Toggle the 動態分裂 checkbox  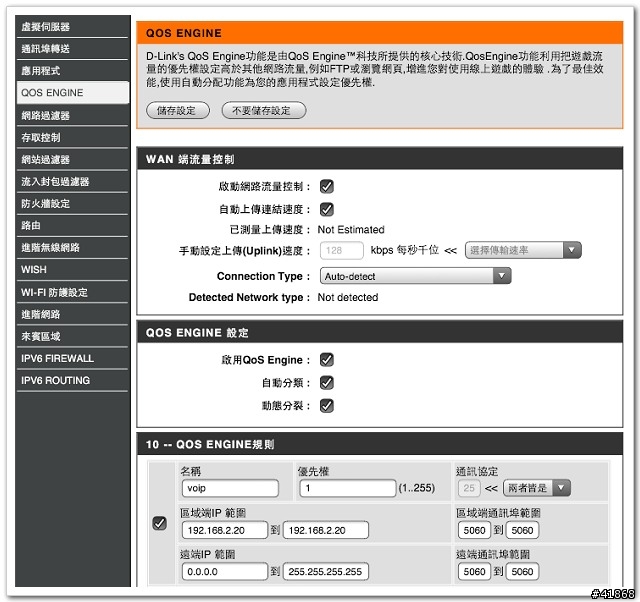327,406
